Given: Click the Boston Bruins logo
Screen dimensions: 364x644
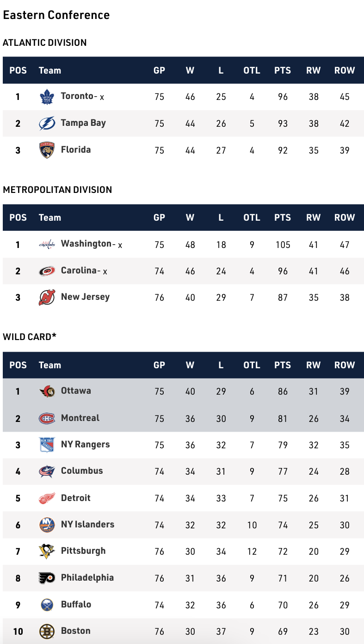Looking at the screenshot, I should coord(47,631).
